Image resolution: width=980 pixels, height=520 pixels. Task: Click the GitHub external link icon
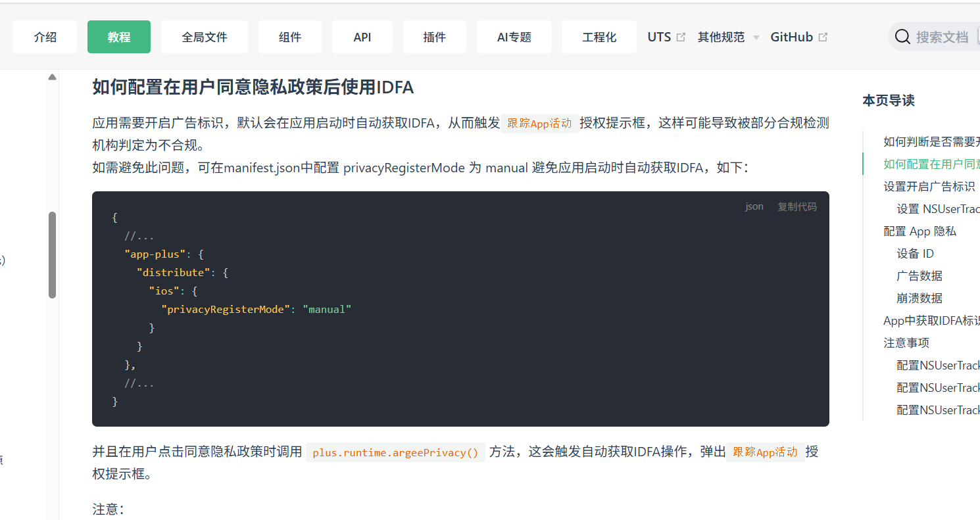[823, 37]
